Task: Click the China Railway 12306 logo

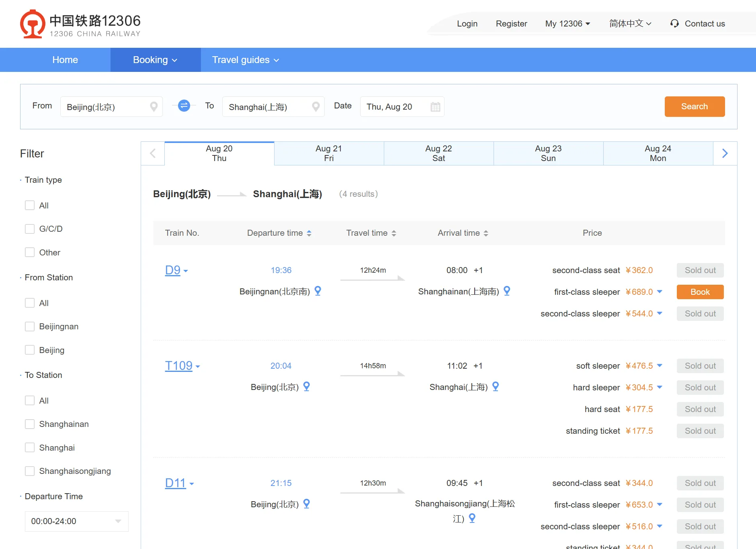Action: point(80,24)
